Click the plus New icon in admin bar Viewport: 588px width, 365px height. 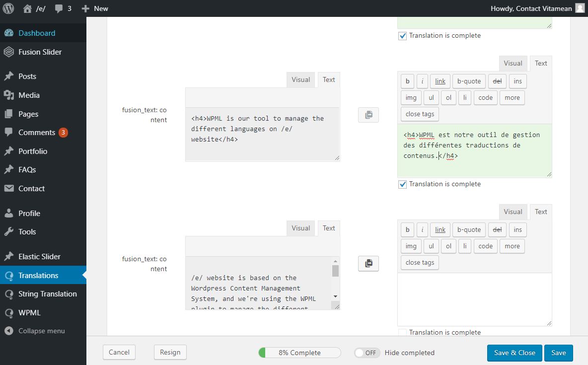pos(85,8)
